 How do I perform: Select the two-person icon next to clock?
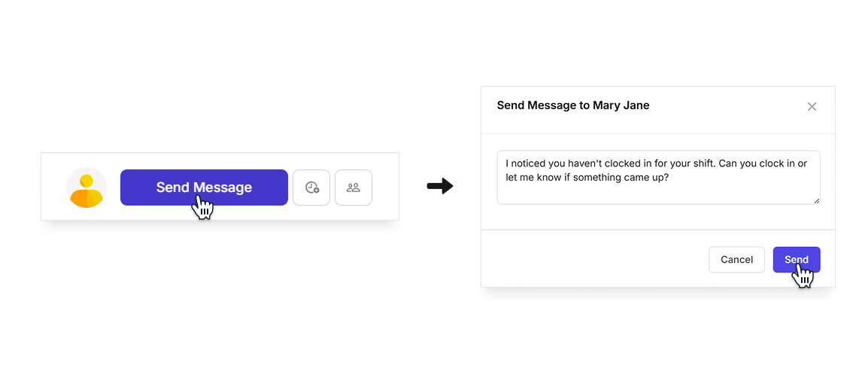[x=354, y=187]
